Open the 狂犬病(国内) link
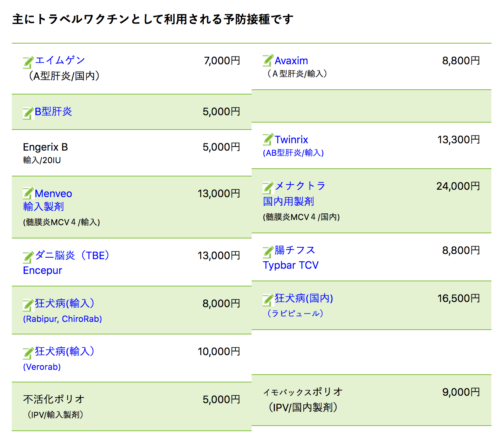This screenshot has height=440, width=504. (x=304, y=298)
